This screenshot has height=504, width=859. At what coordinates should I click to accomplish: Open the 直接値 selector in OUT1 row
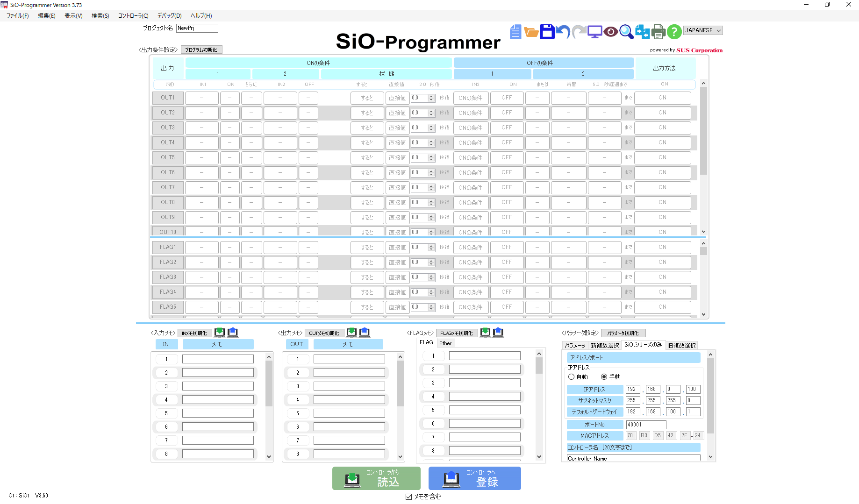coord(397,98)
